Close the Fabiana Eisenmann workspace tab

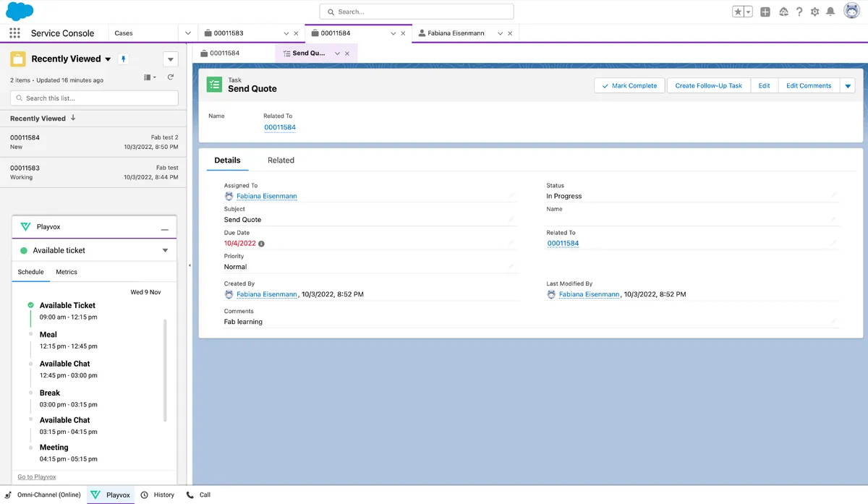510,33
